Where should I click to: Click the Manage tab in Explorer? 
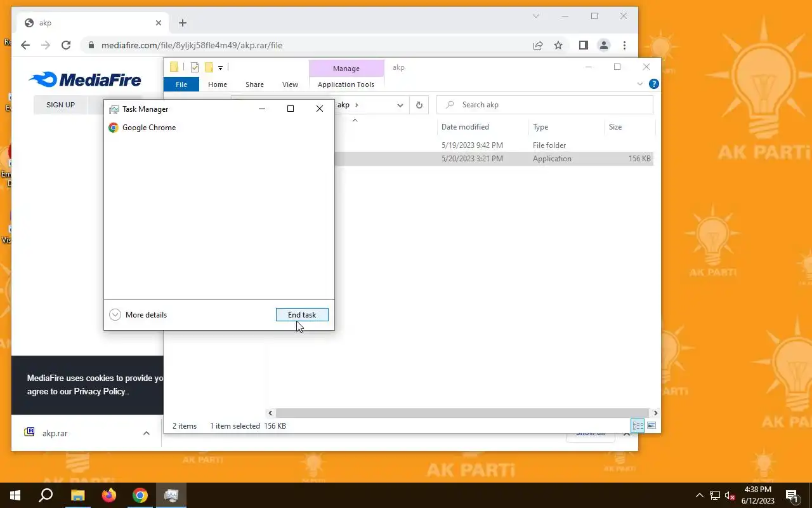point(346,69)
